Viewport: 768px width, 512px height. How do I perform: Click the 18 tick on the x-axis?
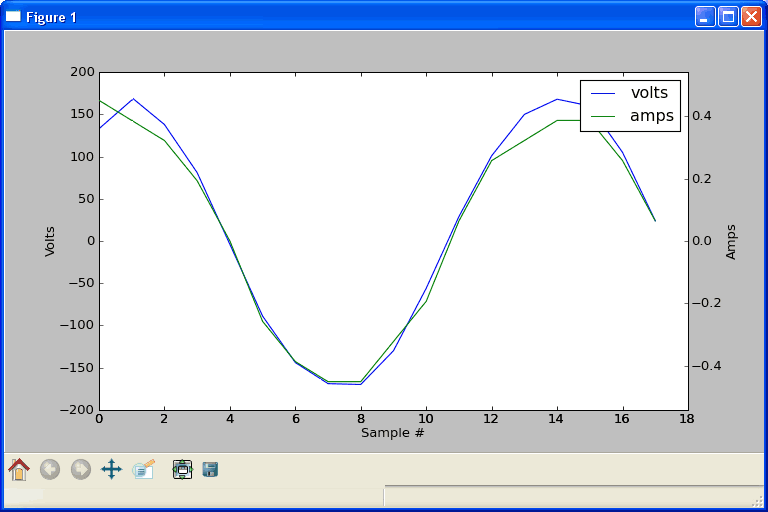687,419
